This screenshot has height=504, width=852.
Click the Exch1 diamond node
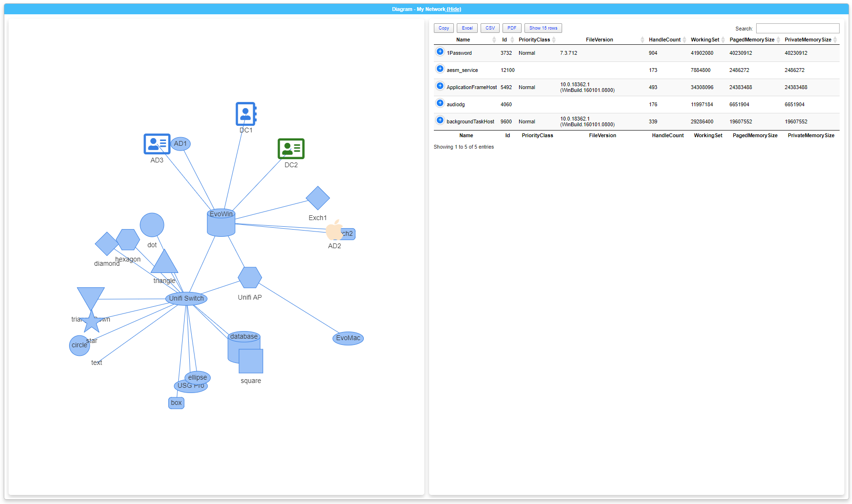318,198
